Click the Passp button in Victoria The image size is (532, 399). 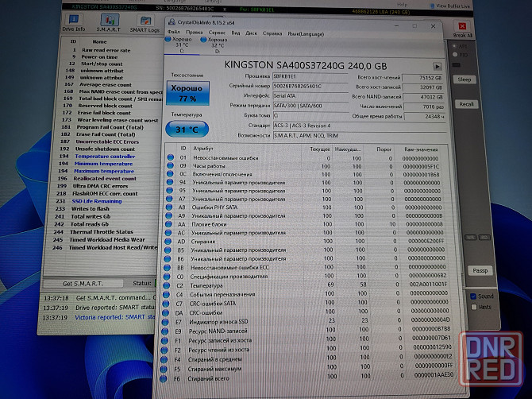(x=480, y=271)
